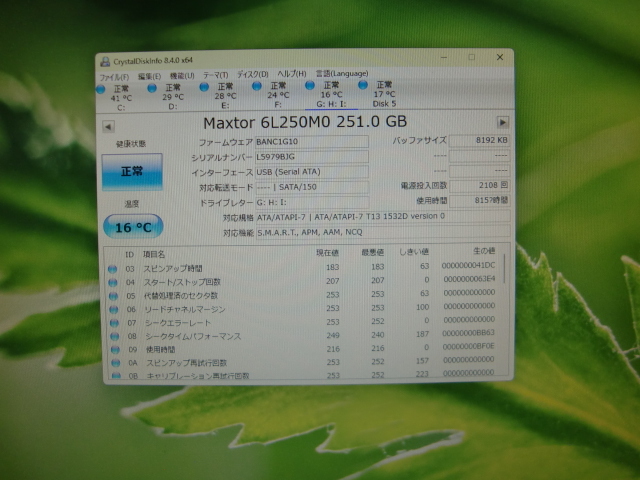Open the テーマ(T) menu

(x=216, y=75)
